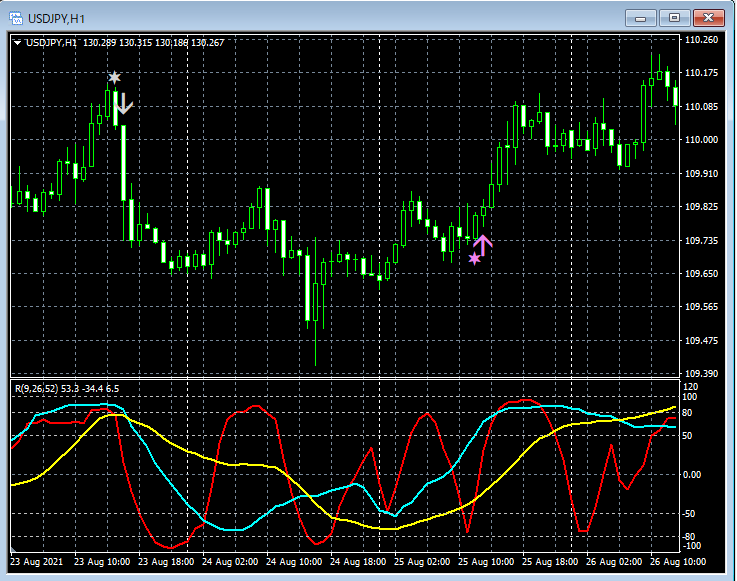The image size is (737, 581).
Task: Click the USDJPY,H1 chart window icon
Action: point(16,18)
